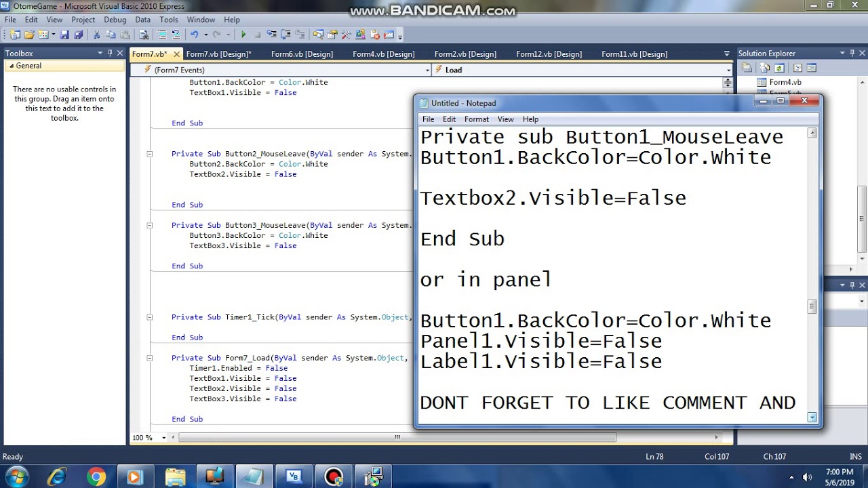This screenshot has height=488, width=868.
Task: Open the active document list dropdown
Action: coord(727,54)
